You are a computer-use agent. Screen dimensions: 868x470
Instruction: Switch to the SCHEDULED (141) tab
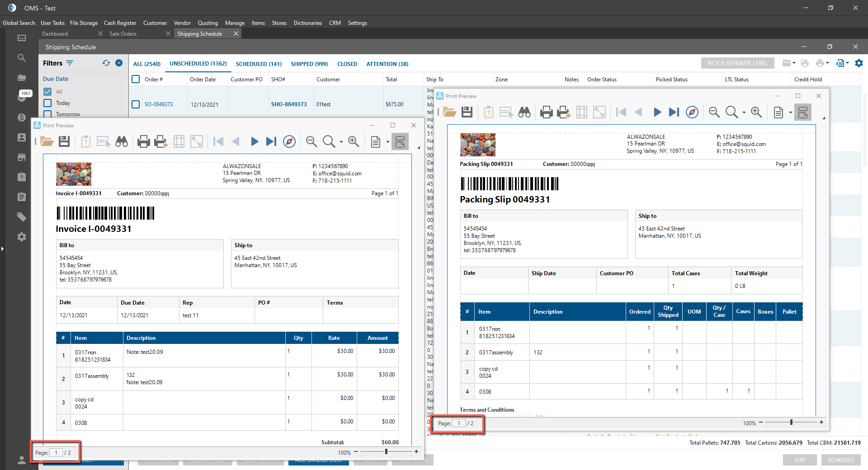259,64
